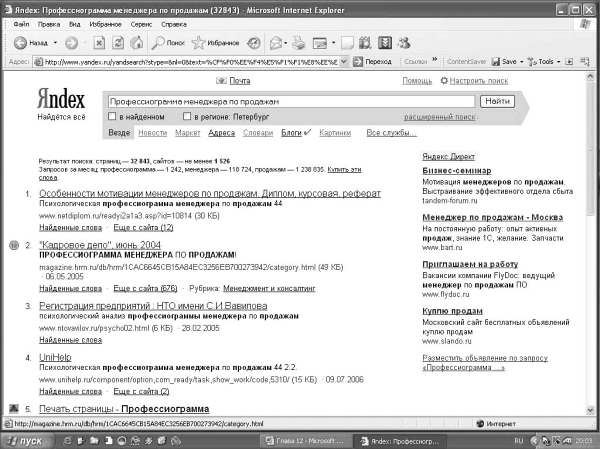
Task: Check the "в регионе: Петербург" checkbox
Action: click(x=187, y=116)
